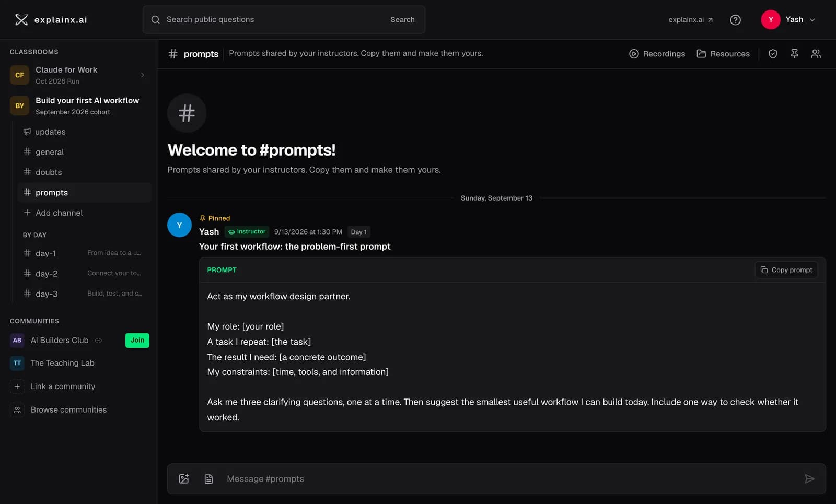Image resolution: width=836 pixels, height=504 pixels.
Task: Click the TT avatar for The Teaching Lab
Action: tap(17, 363)
